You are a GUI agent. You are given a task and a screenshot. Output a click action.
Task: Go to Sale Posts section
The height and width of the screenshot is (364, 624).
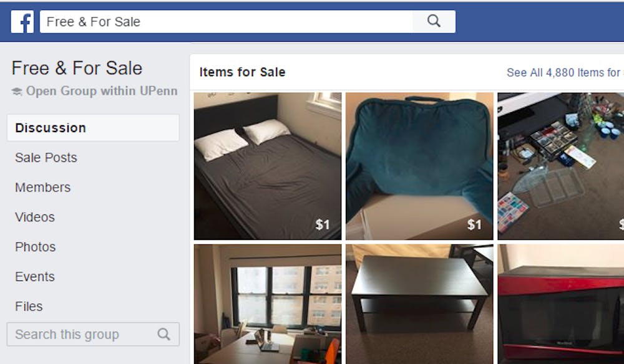(46, 157)
